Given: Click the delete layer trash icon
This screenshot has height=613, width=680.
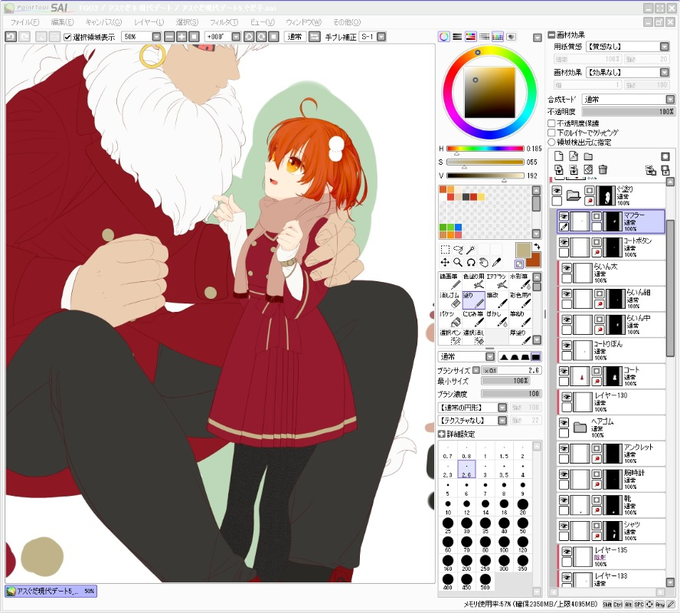Looking at the screenshot, I should click(x=603, y=170).
